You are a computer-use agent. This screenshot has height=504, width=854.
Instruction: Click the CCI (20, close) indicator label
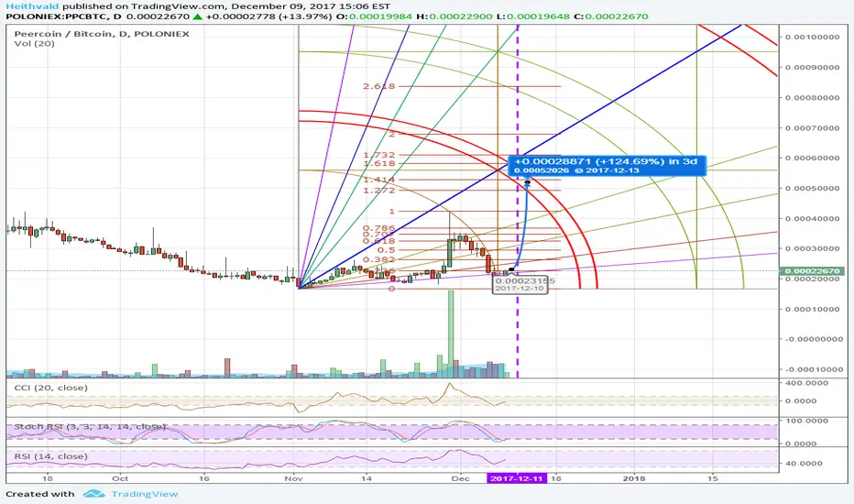(50, 388)
